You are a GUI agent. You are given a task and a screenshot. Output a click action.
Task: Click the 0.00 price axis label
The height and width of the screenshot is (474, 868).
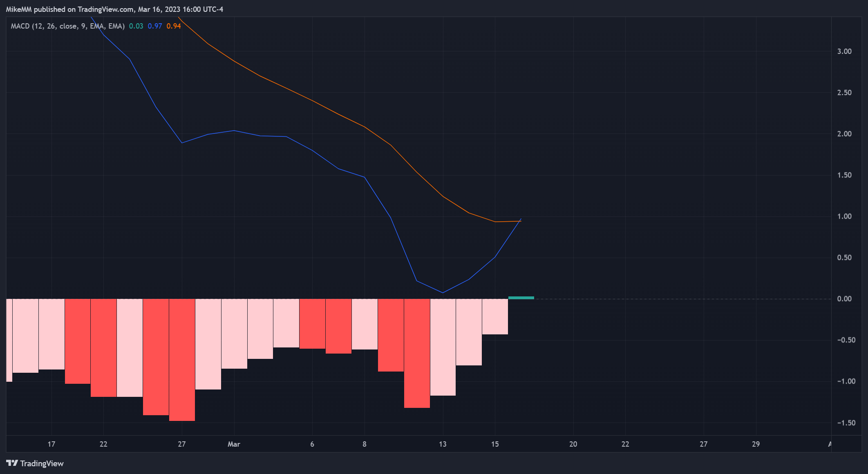[844, 299]
